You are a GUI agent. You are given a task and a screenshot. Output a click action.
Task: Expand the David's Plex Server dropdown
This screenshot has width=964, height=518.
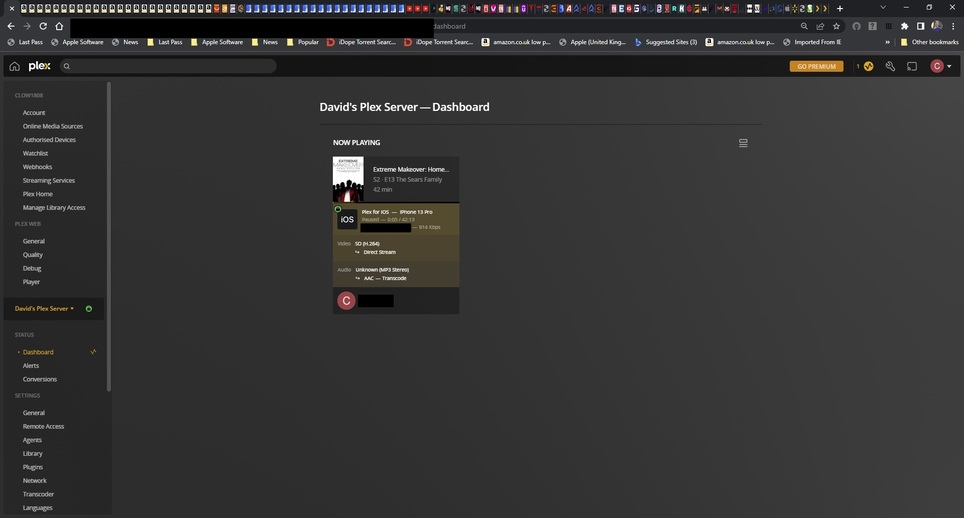[x=44, y=308]
